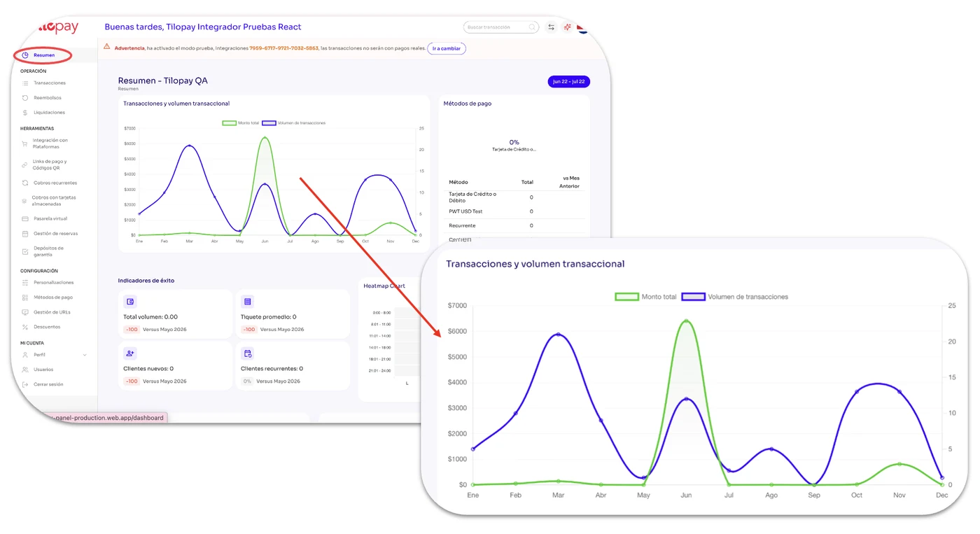Open the jun 22 - jul 22 date range picker
This screenshot has height=534, width=980.
tap(568, 82)
